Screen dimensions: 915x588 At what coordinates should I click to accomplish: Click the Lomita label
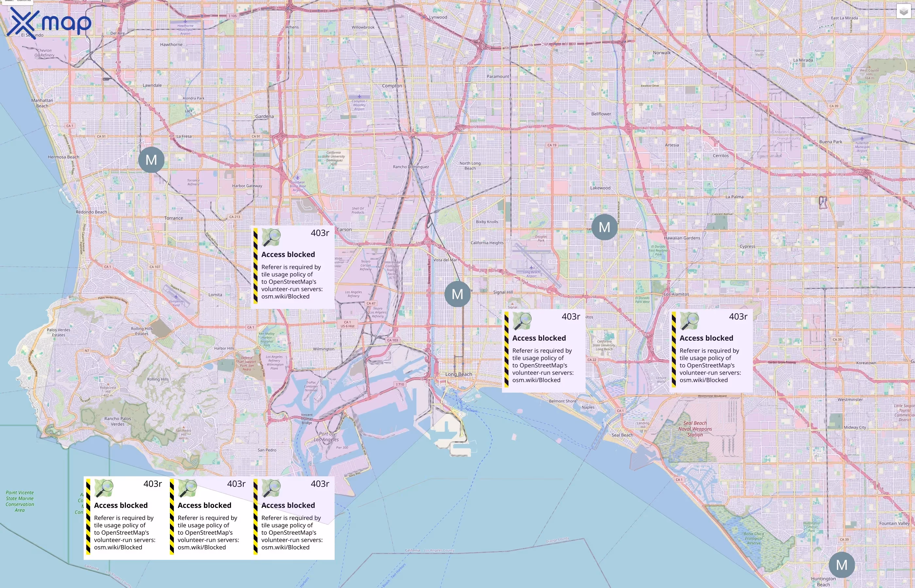[x=215, y=295]
